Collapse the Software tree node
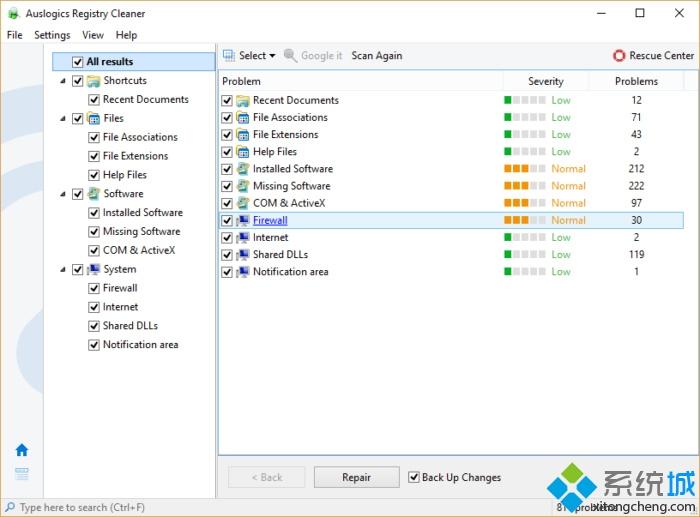700x517 pixels. coord(63,194)
